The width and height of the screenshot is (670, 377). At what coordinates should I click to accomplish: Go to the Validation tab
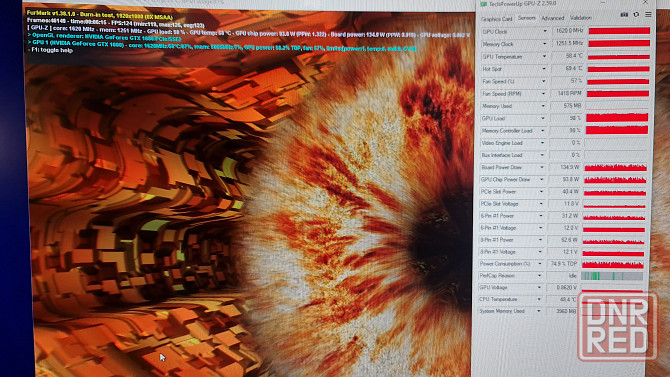(x=581, y=18)
